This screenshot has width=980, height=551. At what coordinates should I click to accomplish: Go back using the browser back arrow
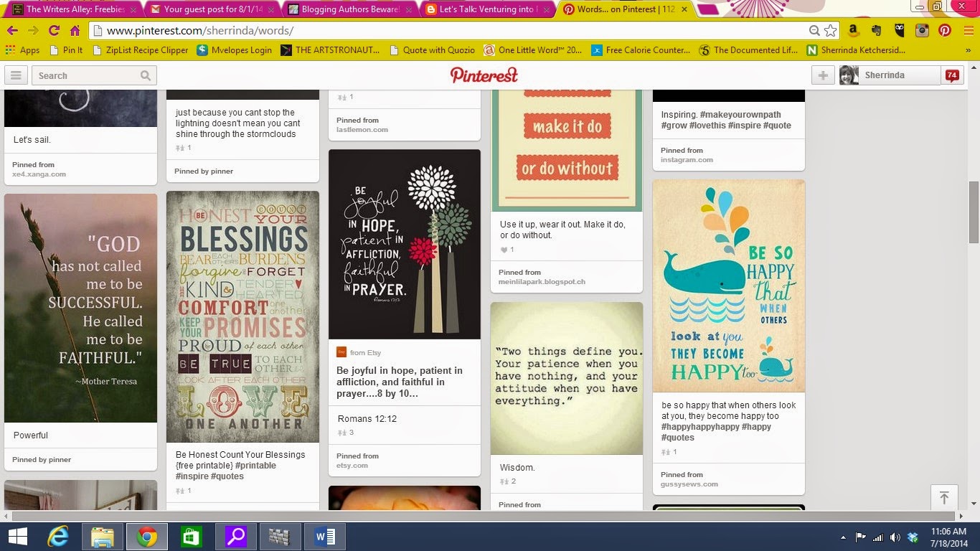pos(12,31)
